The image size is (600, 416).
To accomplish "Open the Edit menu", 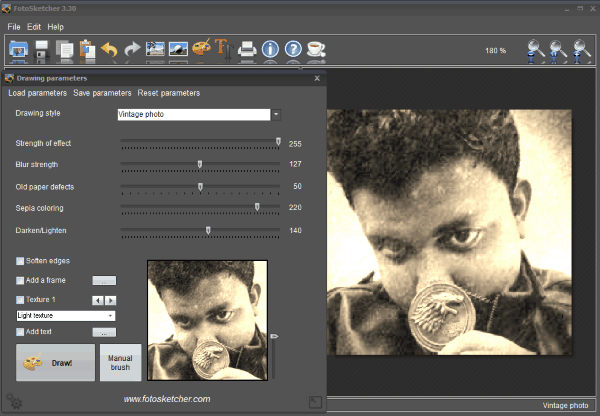I will [x=34, y=26].
